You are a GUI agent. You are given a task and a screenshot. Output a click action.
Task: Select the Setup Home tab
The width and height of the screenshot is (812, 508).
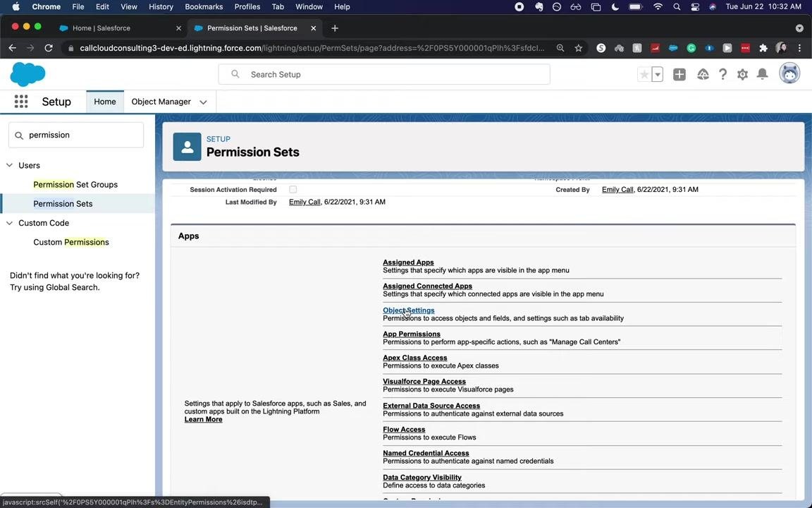pos(104,102)
